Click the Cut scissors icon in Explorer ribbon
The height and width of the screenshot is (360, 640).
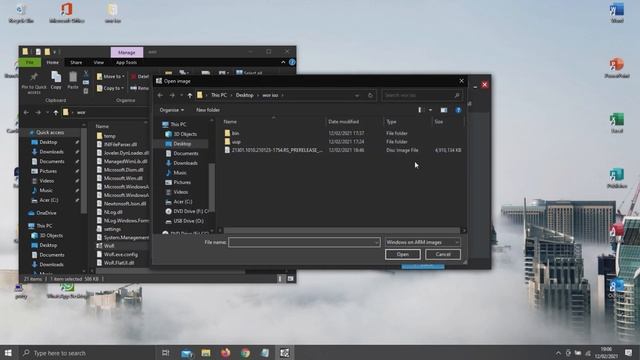86,73
